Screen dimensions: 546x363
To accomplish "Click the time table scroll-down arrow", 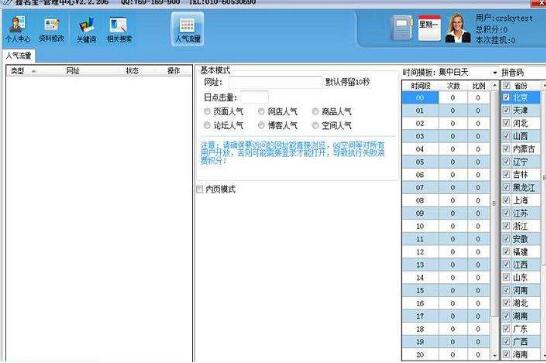I will [x=494, y=356].
